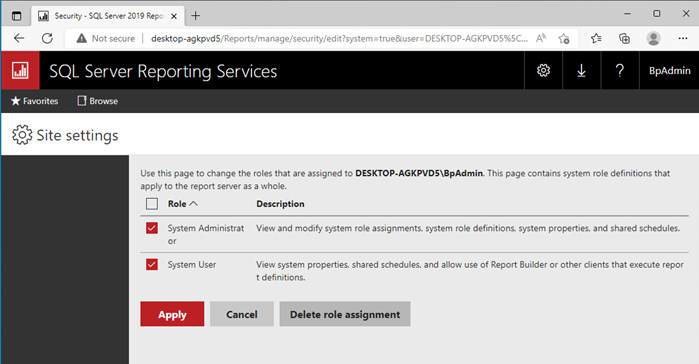The width and height of the screenshot is (699, 364).
Task: Go to Browse
Action: click(x=98, y=101)
